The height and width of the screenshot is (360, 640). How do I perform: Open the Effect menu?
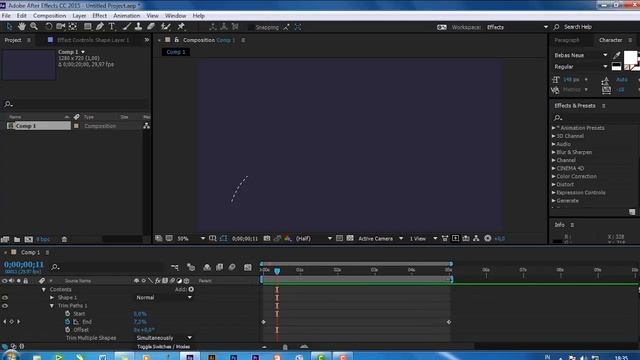[x=99, y=16]
